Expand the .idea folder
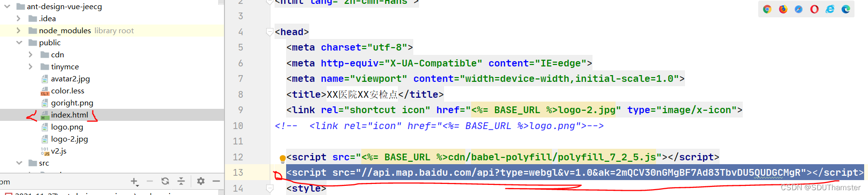Screen dimensions: 868x195 click(x=18, y=19)
